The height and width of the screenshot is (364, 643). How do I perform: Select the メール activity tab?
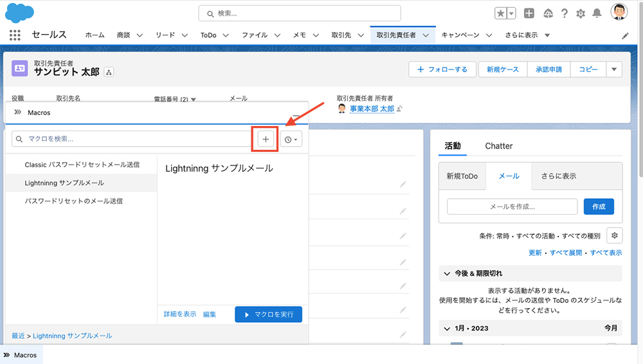pos(509,176)
